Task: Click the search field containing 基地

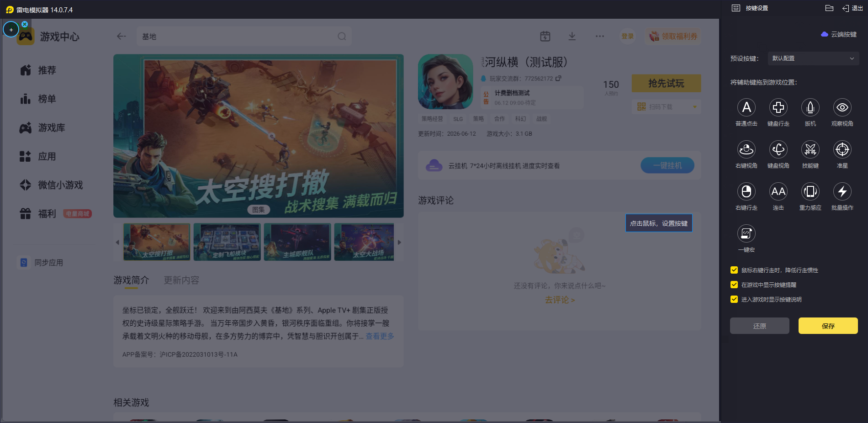Action: (244, 37)
